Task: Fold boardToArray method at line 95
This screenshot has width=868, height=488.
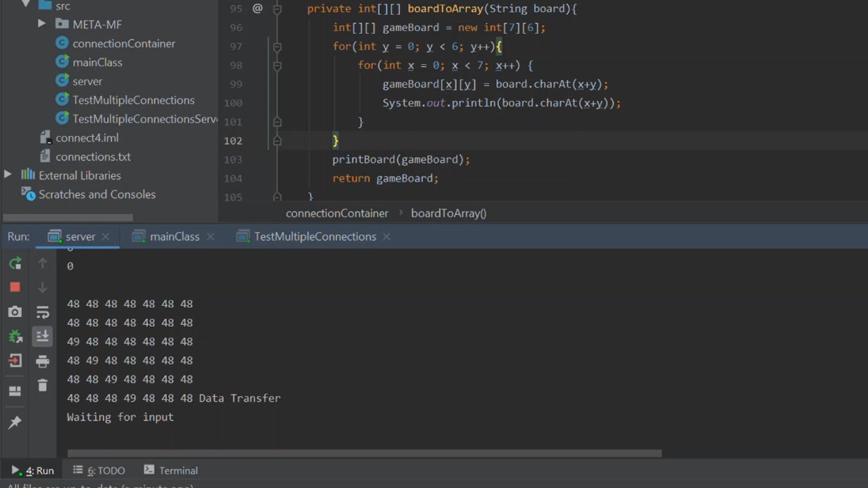Action: point(277,9)
